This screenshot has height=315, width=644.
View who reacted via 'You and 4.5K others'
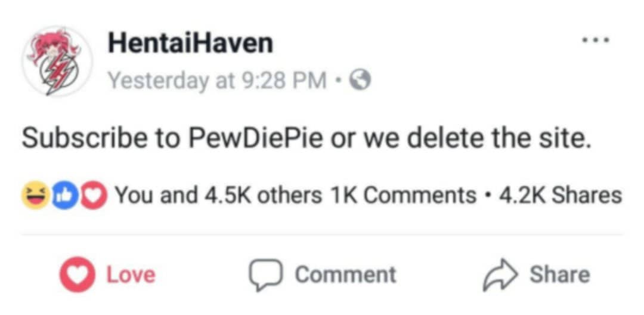(218, 195)
